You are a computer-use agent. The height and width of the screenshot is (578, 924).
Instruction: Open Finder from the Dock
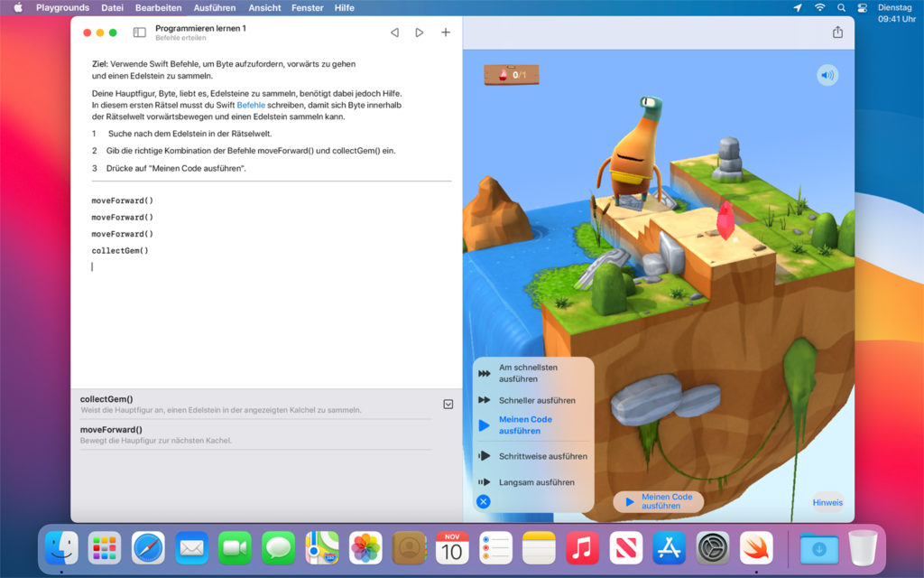[61, 548]
